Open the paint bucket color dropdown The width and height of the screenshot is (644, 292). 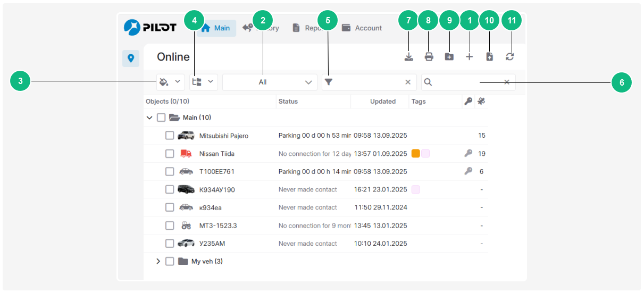170,82
